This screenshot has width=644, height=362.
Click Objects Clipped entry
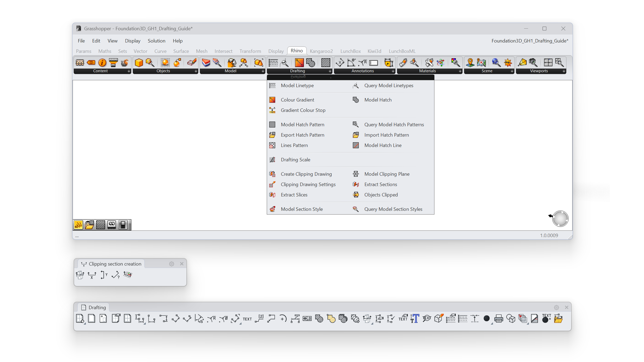[375, 194]
